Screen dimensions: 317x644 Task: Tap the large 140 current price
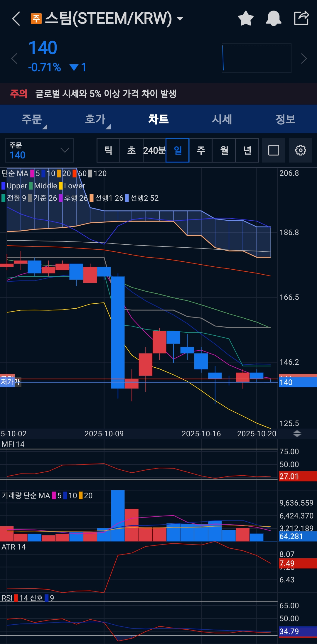(x=43, y=48)
